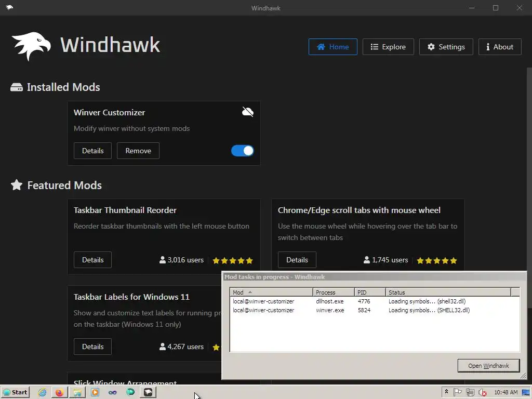Open the Start menu
This screenshot has height=399, width=532.
pos(15,392)
